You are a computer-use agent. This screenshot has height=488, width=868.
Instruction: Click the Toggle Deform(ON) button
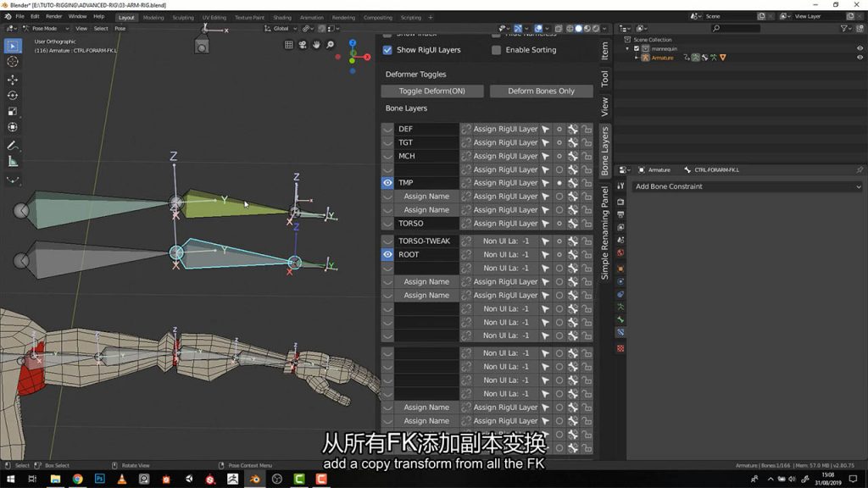click(x=432, y=91)
